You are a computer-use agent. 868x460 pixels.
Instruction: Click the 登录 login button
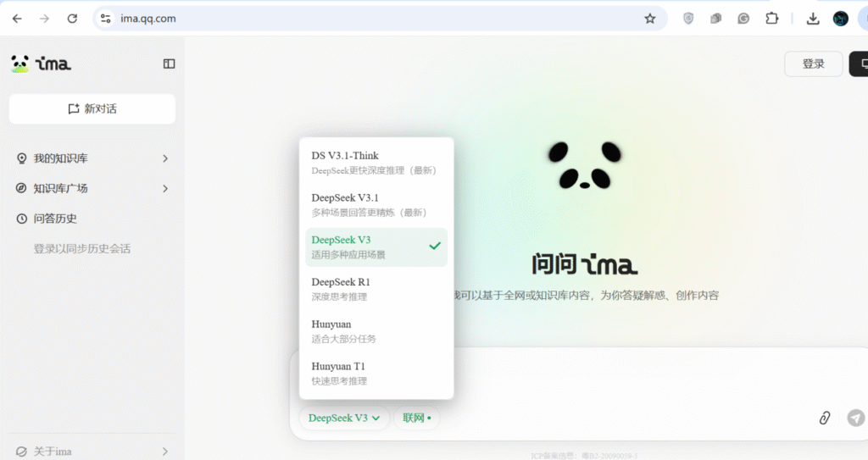pyautogui.click(x=813, y=64)
